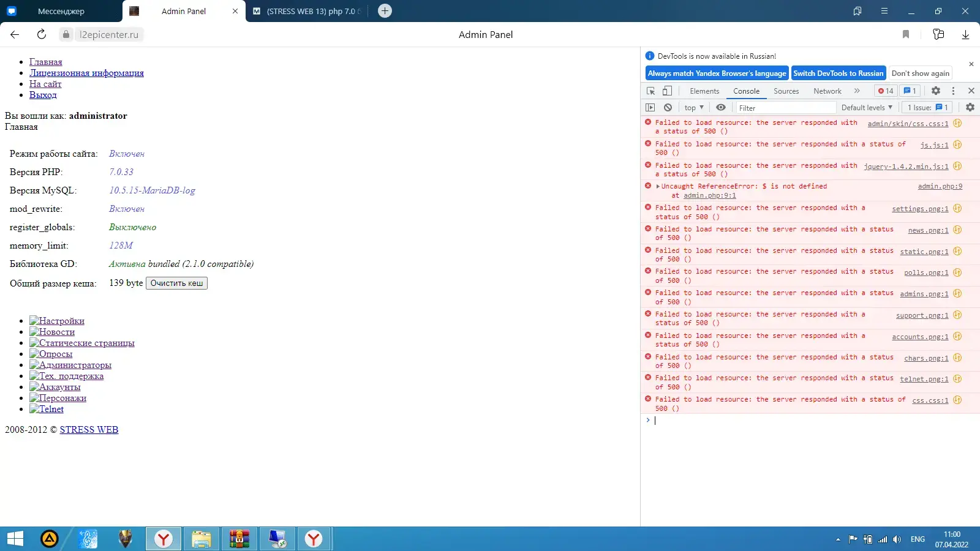Open the WinRAR taskbar icon

pos(239,539)
